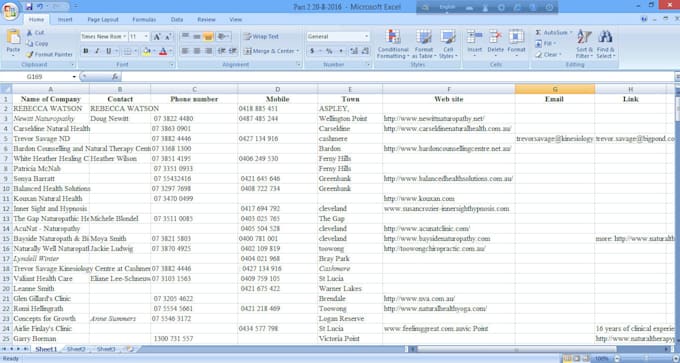This screenshot has height=363, width=680.
Task: Increase cell indent
Action: pos(233,51)
